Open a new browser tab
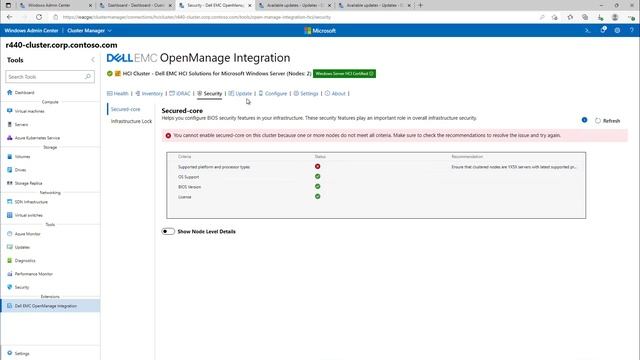The width and height of the screenshot is (640, 360). [420, 5]
